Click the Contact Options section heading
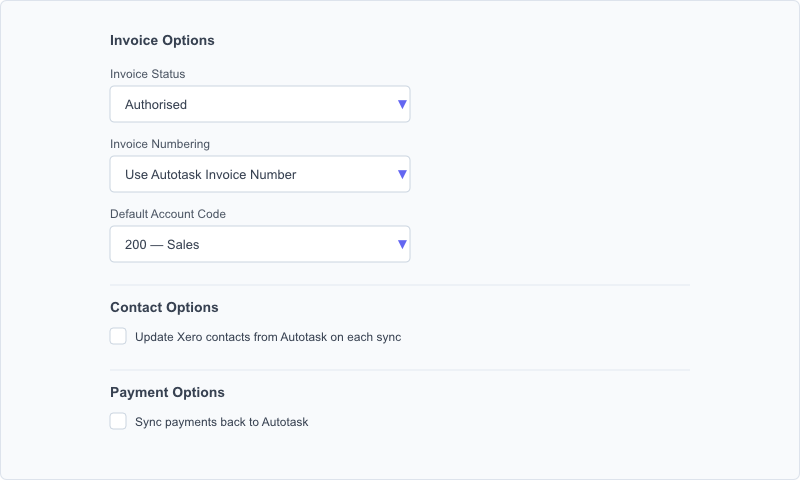800x480 pixels. pyautogui.click(x=164, y=307)
